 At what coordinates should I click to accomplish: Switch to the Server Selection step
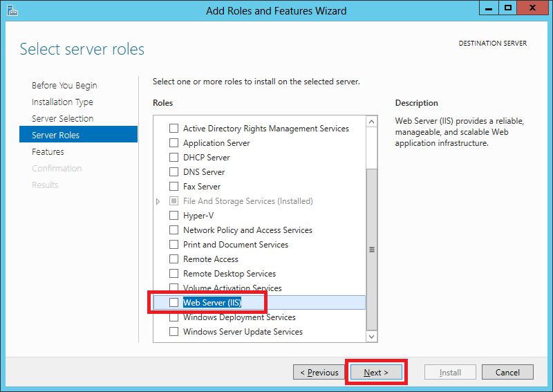point(63,118)
